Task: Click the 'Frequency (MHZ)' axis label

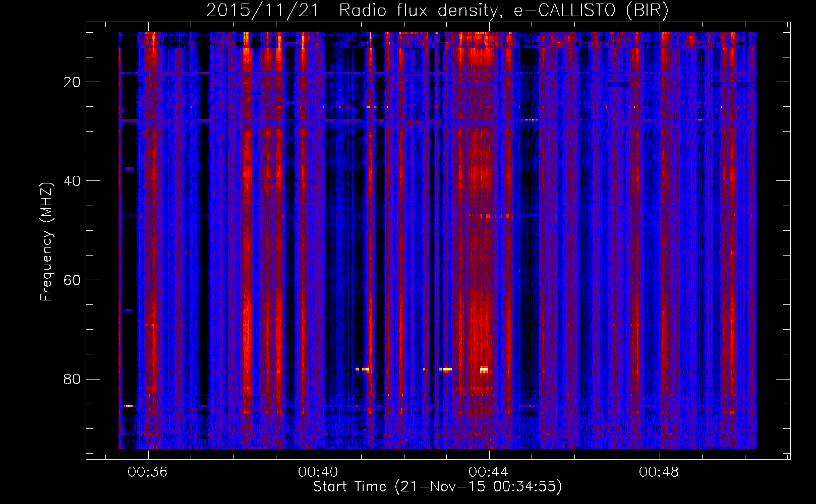Action: (46, 242)
